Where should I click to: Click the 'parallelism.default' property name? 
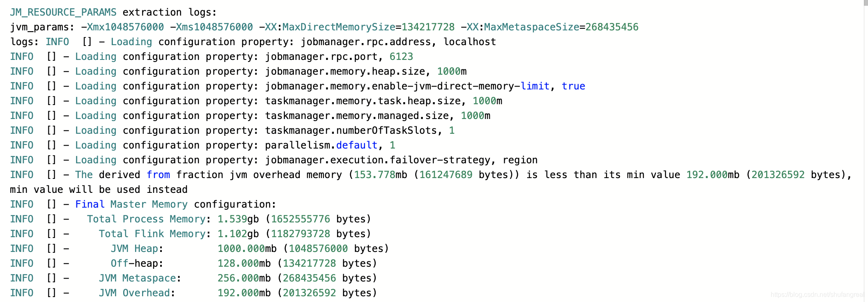[x=321, y=145]
